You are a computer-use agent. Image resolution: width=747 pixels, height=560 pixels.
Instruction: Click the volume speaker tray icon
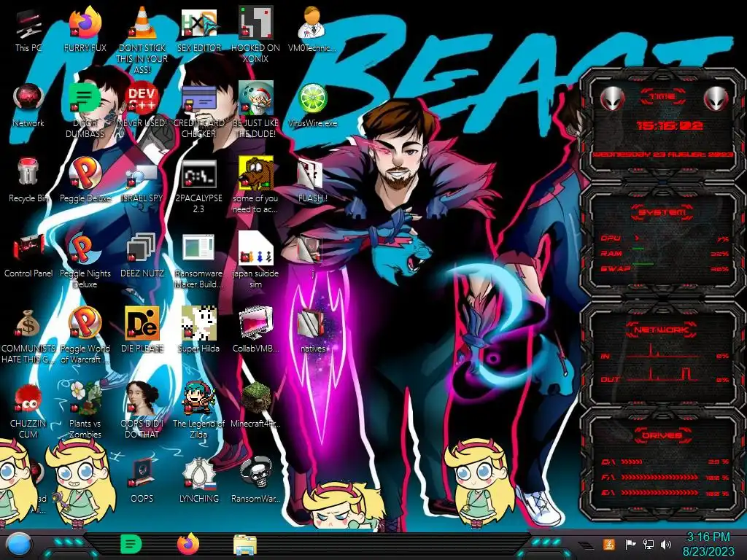click(x=665, y=544)
